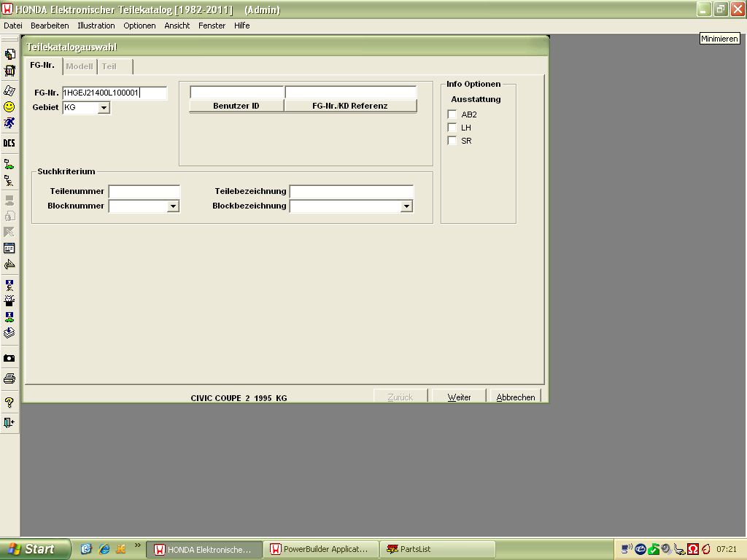Click the greyed-out document with lock icon

9,216
